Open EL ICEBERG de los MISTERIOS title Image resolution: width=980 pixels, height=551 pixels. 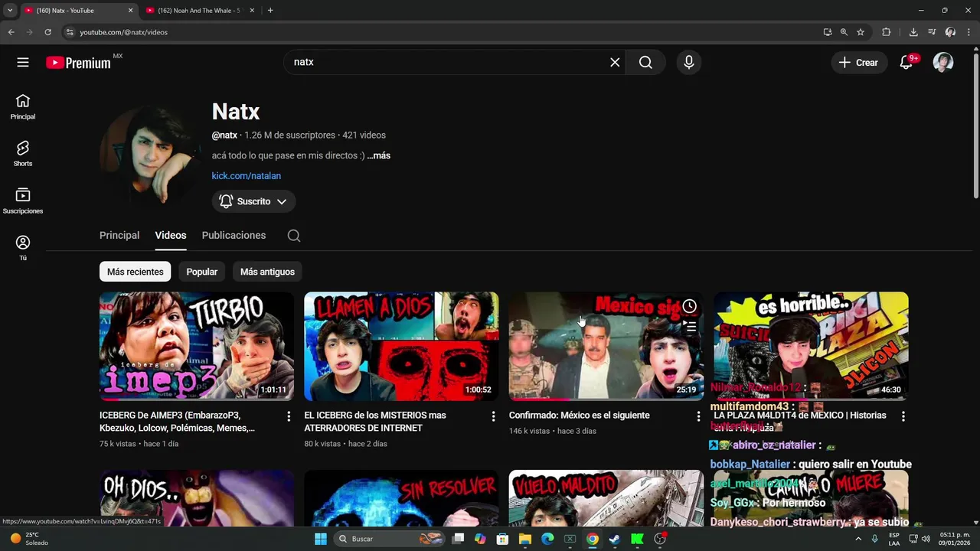click(375, 422)
